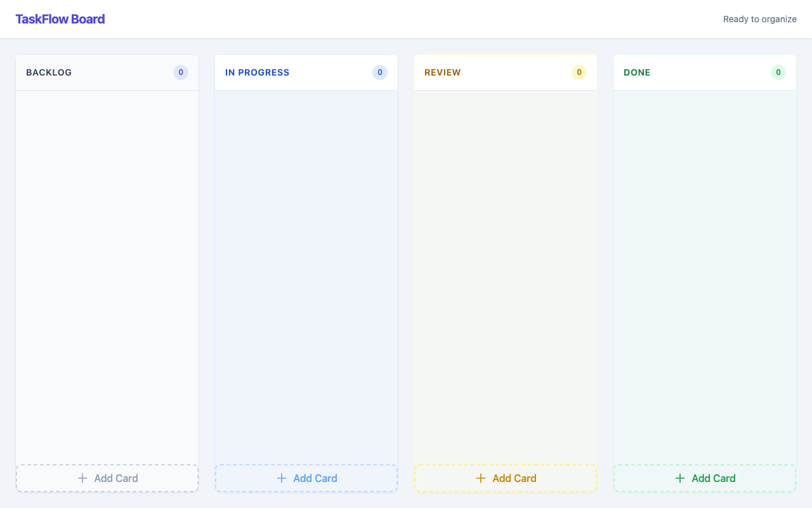Click the card count badge on Done
The width and height of the screenshot is (812, 508).
(x=778, y=72)
